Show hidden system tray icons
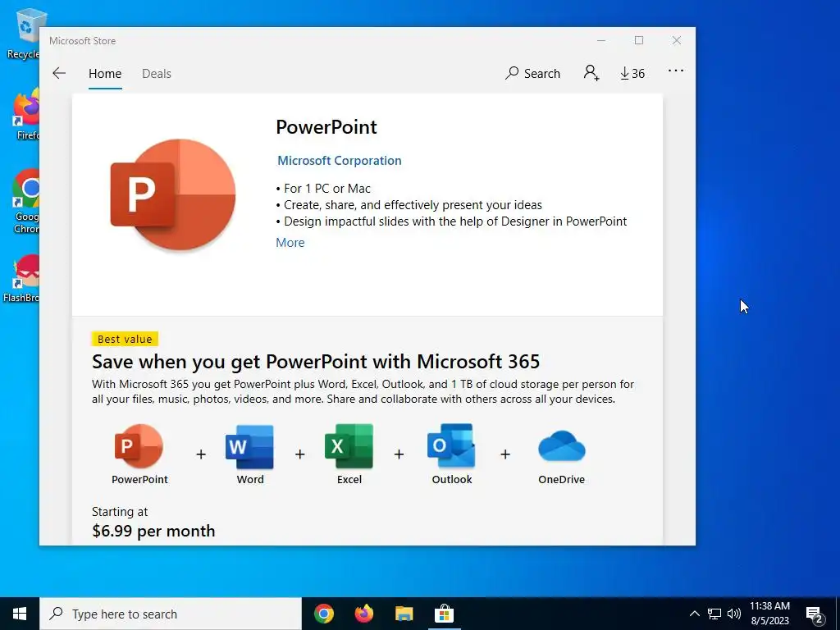 tap(694, 614)
